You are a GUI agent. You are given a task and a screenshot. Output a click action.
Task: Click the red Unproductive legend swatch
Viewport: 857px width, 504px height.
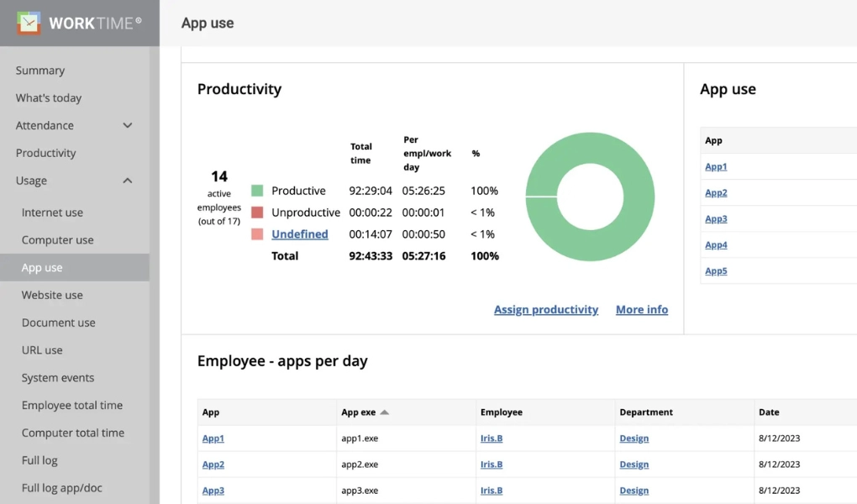pos(257,213)
